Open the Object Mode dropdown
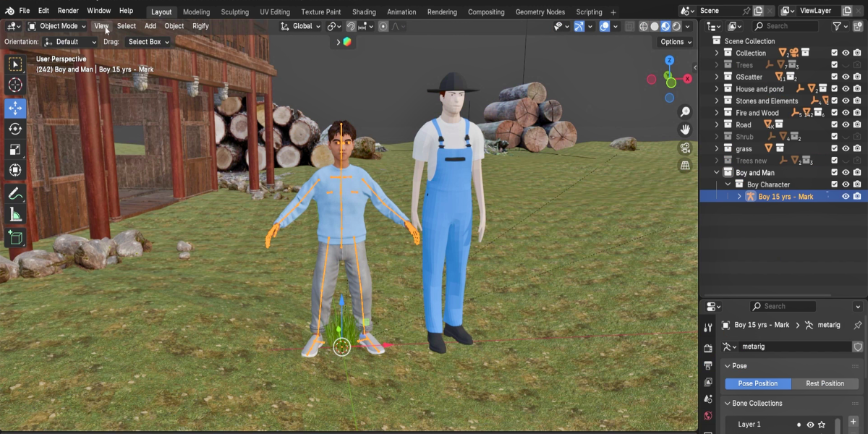The width and height of the screenshot is (868, 434). [57, 26]
